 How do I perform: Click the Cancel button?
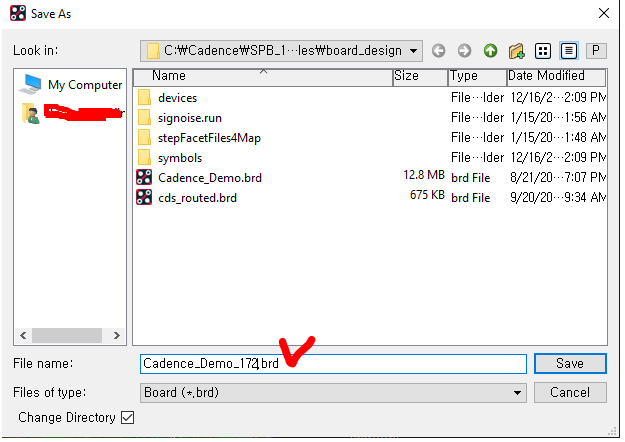[x=570, y=393]
